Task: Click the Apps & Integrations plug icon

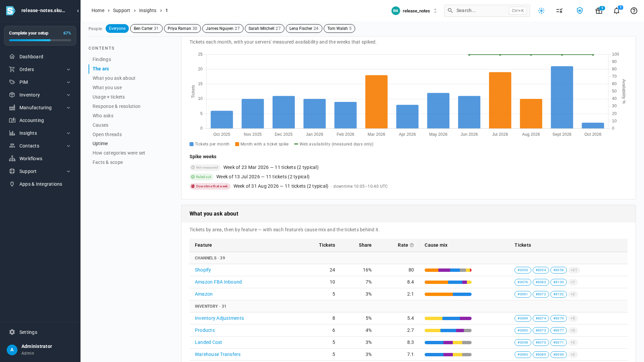Action: [x=12, y=184]
